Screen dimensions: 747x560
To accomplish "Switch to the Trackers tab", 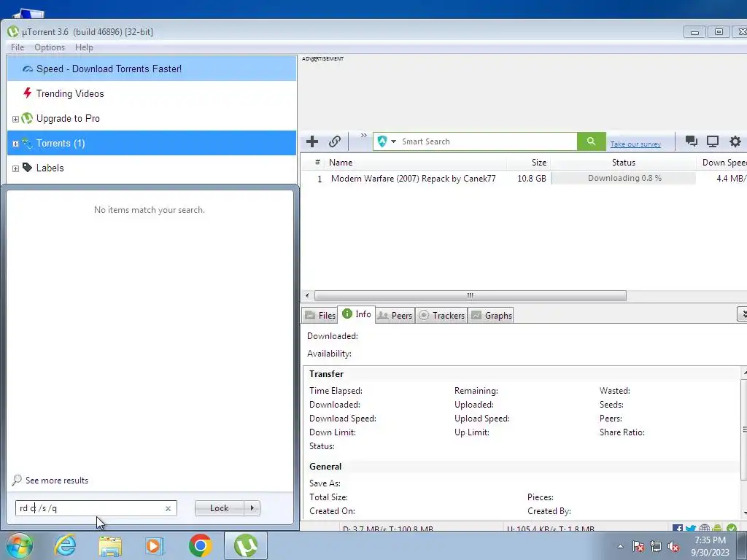I will 441,315.
